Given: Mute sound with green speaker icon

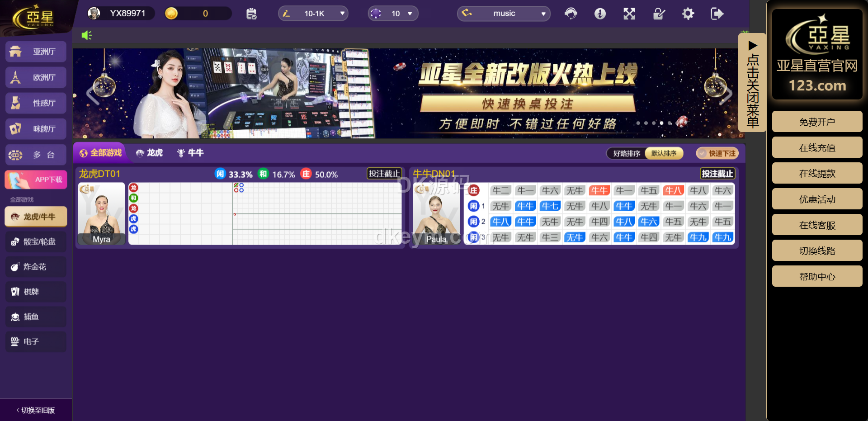Looking at the screenshot, I should [x=86, y=35].
